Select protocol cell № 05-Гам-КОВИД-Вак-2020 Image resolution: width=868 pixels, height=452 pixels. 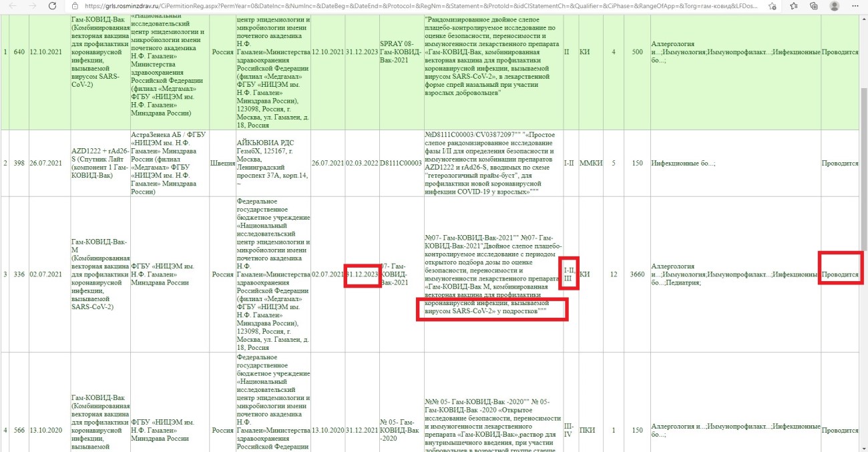point(399,431)
